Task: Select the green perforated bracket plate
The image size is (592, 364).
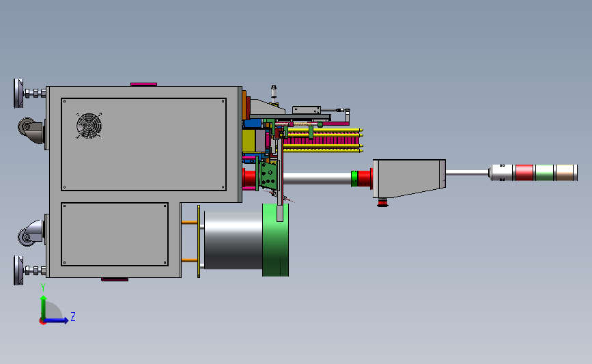Action: (269, 175)
